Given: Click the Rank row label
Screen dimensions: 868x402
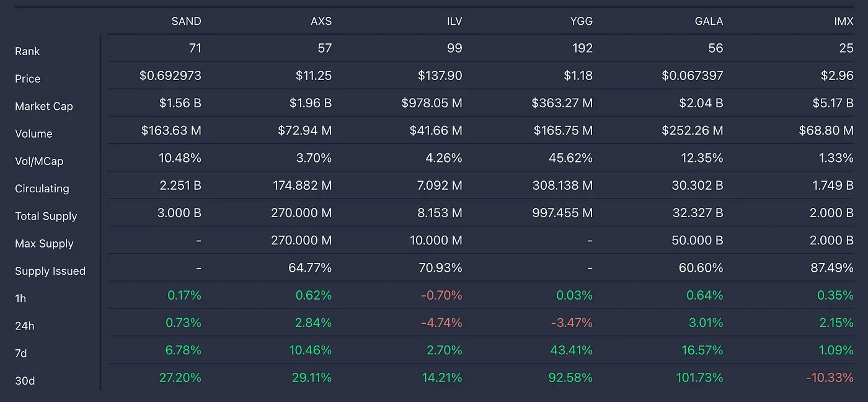Looking at the screenshot, I should point(27,51).
